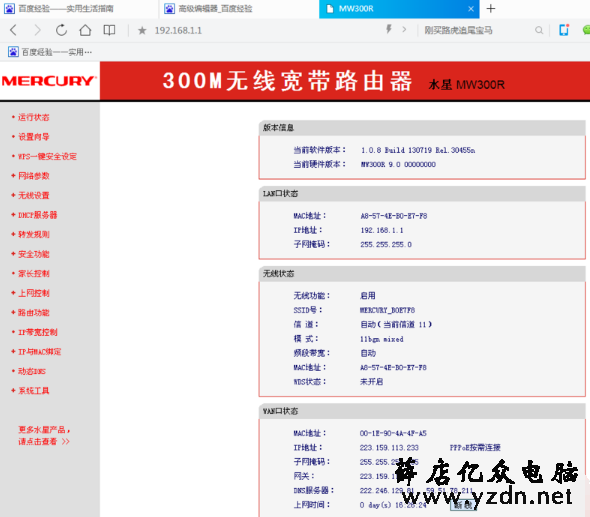
Task: Click the lightning speed mode icon
Action: tap(389, 29)
